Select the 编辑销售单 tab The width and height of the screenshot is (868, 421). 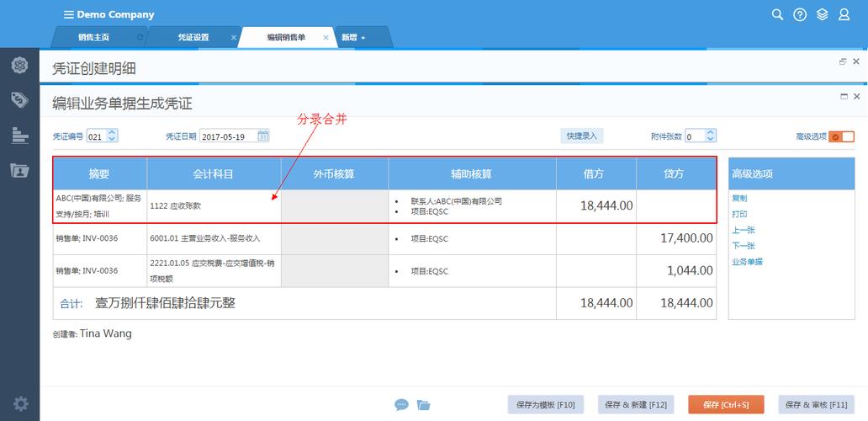coord(286,38)
